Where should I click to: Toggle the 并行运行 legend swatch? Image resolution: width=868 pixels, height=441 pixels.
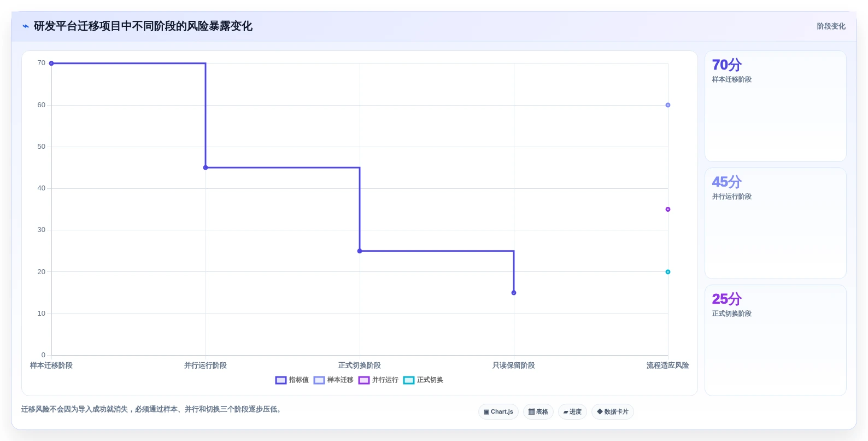pos(364,380)
